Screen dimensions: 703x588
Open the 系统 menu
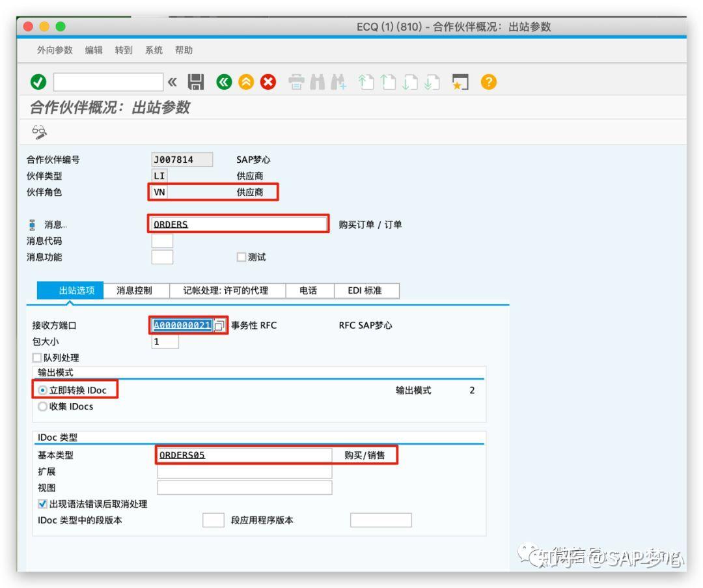[x=154, y=50]
